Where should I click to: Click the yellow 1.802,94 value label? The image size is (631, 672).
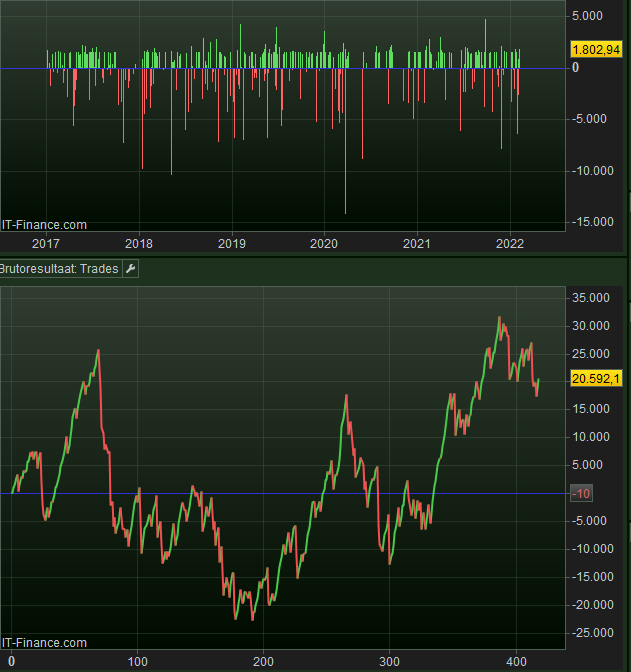(596, 50)
